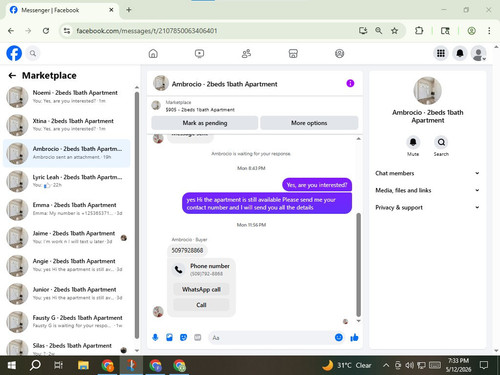
Task: Open the Noemi conversation
Action: coord(67,97)
